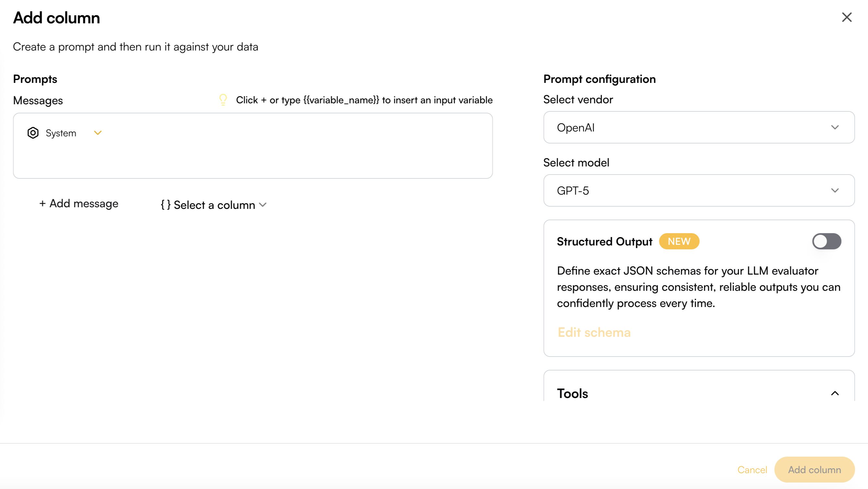Click inside the System message text area
This screenshot has height=489, width=868.
(x=253, y=160)
